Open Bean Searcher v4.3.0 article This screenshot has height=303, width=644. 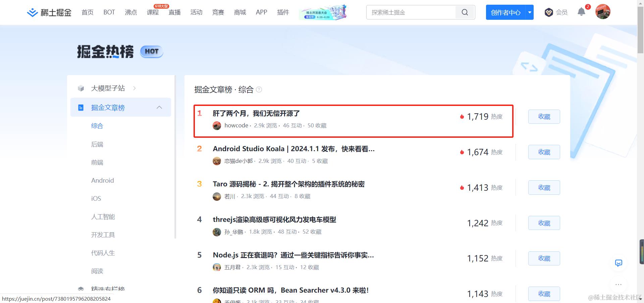[291, 290]
